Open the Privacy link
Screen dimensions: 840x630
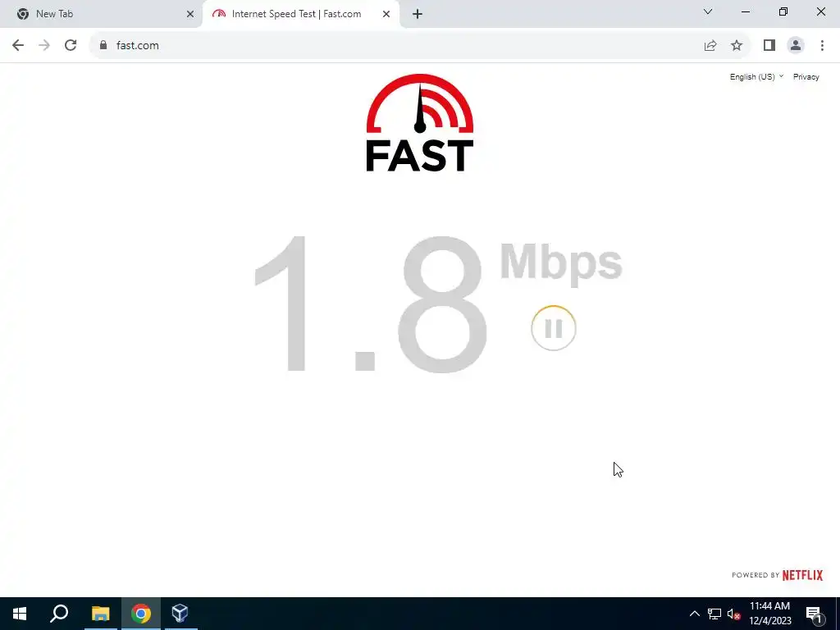[806, 76]
